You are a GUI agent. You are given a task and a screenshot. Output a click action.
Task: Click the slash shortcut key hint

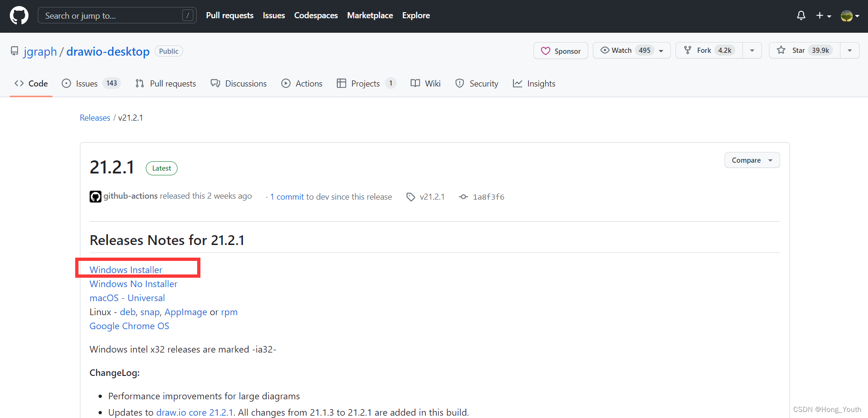(x=188, y=15)
